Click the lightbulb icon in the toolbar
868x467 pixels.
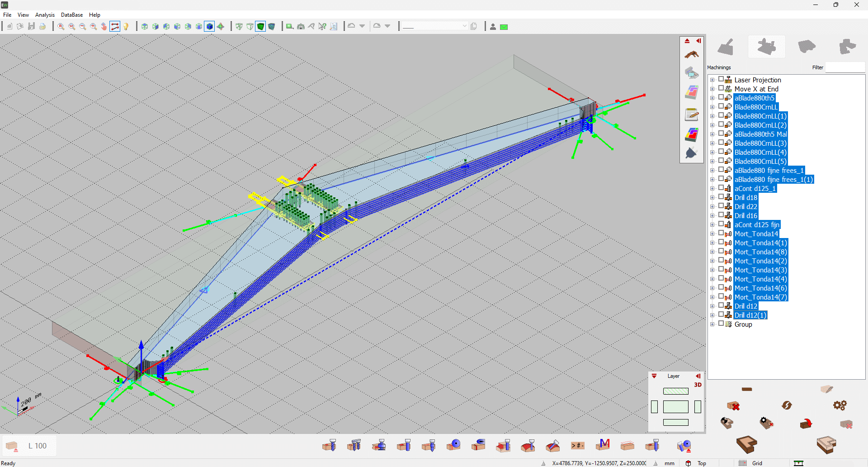[x=126, y=26]
